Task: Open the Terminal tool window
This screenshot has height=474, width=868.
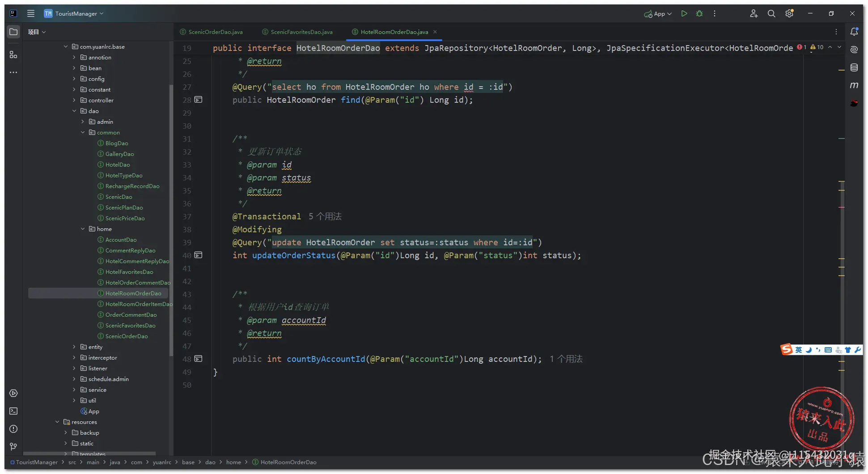Action: 13,411
